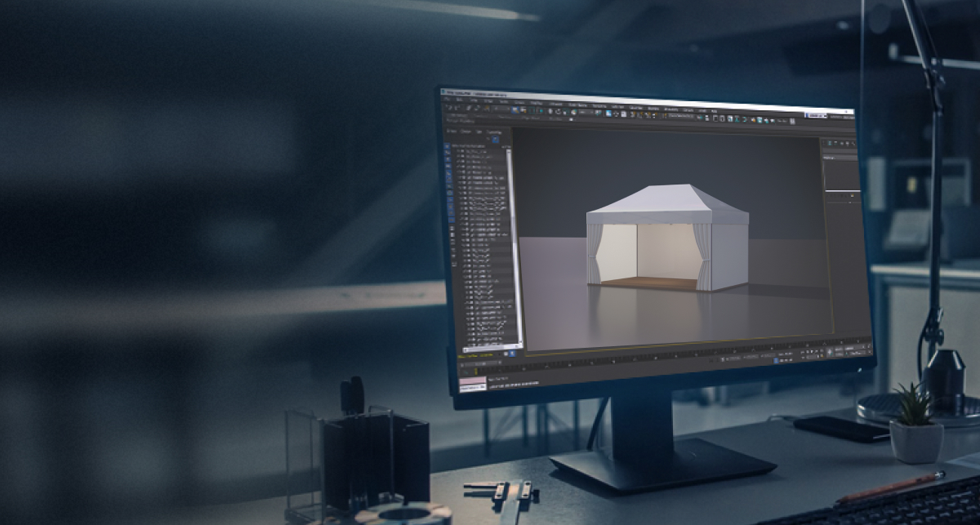The height and width of the screenshot is (525, 980).
Task: Open the selection filter dropdown
Action: click(x=501, y=109)
